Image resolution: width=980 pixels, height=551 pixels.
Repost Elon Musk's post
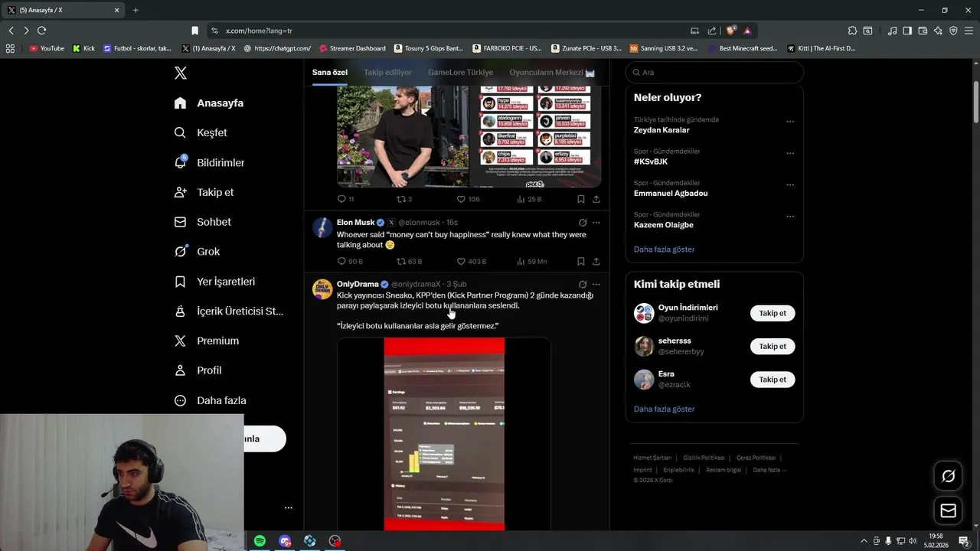click(x=409, y=262)
